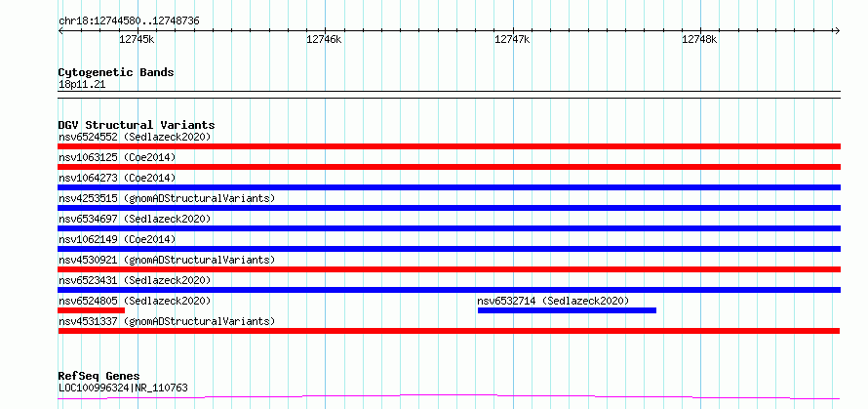
Task: Click the short blue bar for nsv6532714
Action: [567, 310]
